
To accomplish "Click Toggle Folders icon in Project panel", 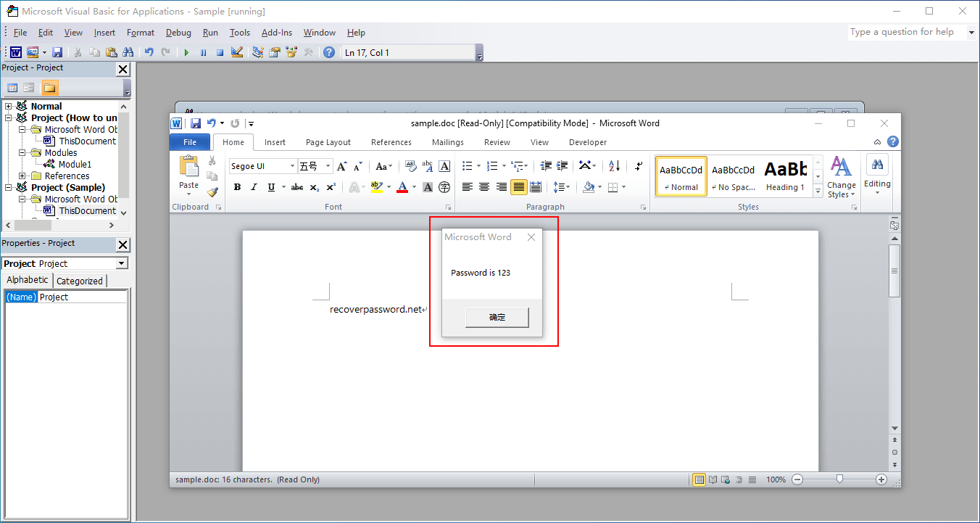I will (49, 88).
